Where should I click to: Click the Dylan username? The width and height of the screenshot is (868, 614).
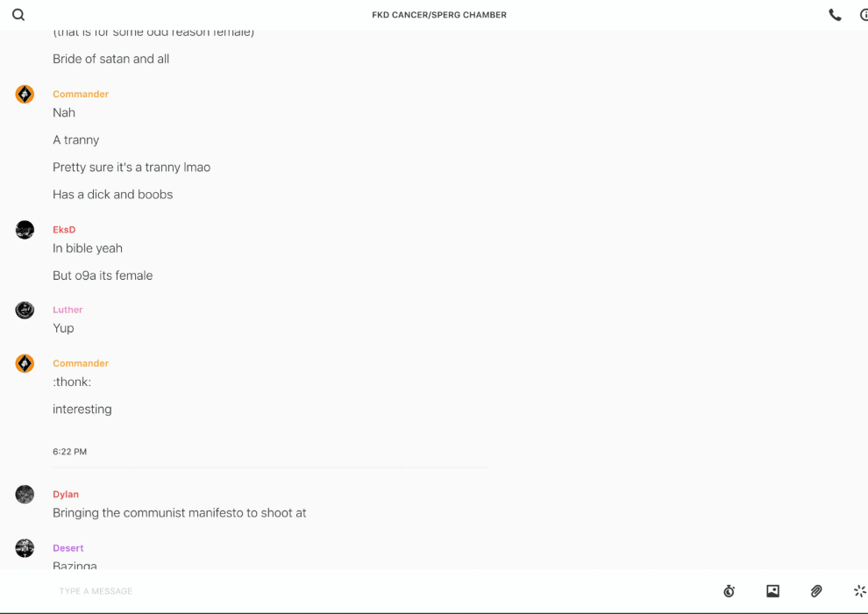pos(66,495)
